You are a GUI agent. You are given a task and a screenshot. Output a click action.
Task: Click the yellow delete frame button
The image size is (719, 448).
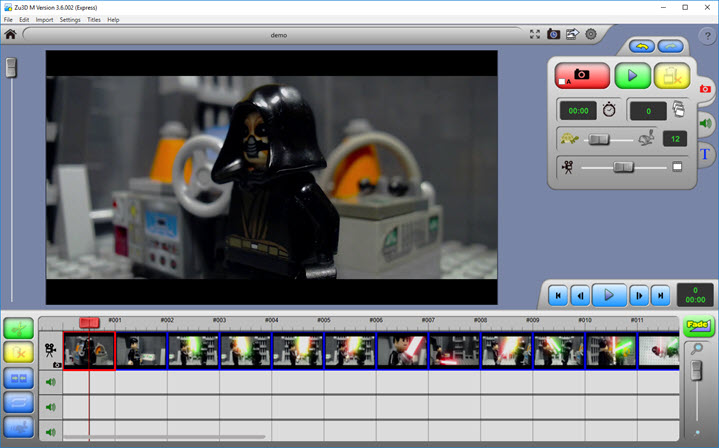(x=672, y=76)
